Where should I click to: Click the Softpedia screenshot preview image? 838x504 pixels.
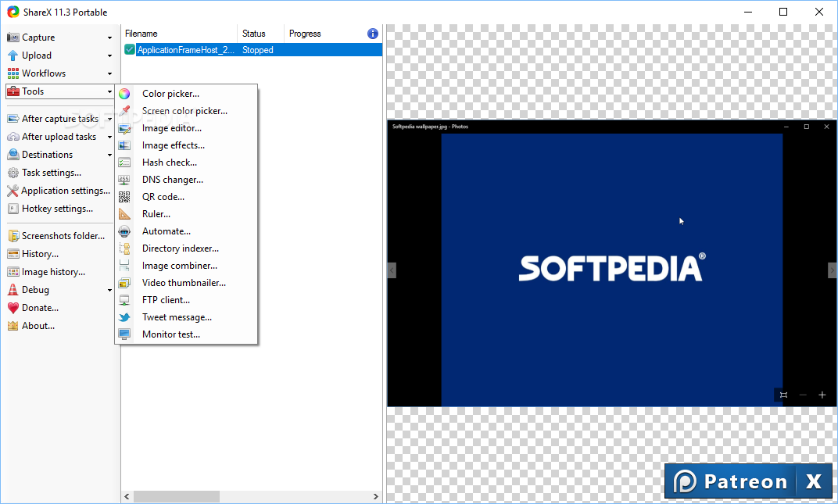(612, 263)
